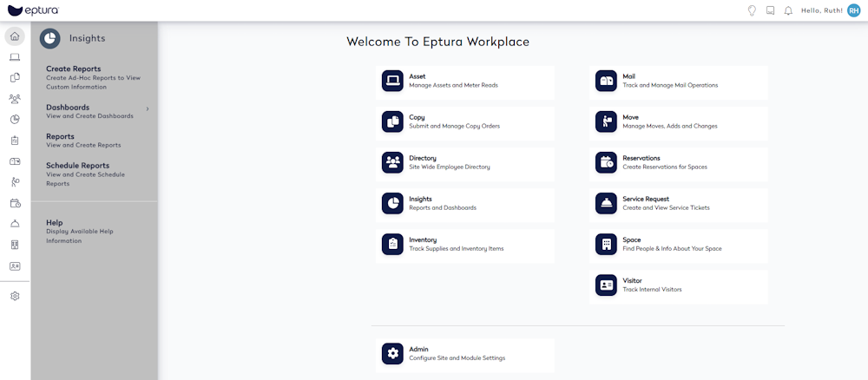Open the Directory people icon in sidebar
The width and height of the screenshot is (868, 380).
[15, 99]
